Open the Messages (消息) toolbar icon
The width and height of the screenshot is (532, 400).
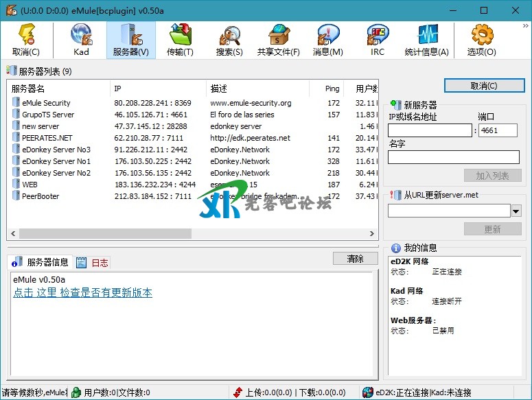click(327, 35)
